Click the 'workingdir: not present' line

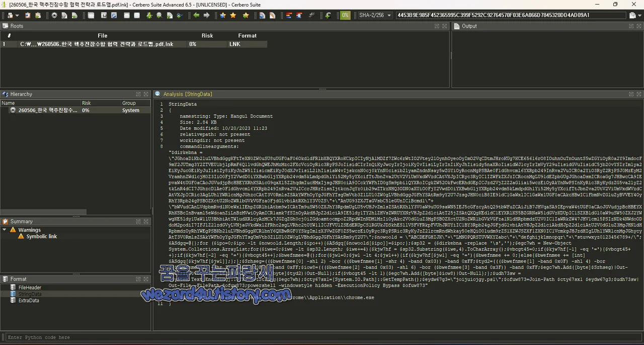212,141
